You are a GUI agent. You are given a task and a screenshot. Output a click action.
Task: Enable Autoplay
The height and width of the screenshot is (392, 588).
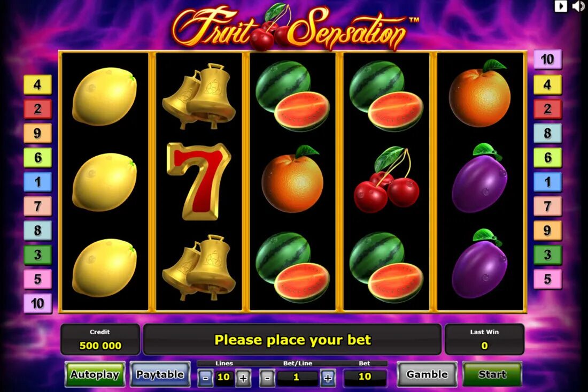click(95, 374)
